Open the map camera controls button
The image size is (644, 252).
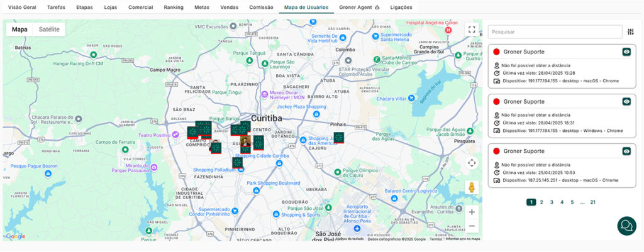point(472,163)
